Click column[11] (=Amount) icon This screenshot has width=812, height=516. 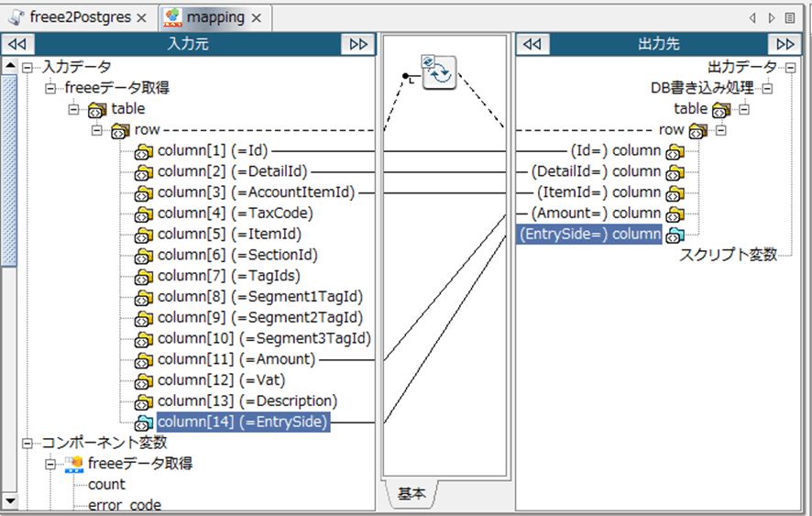point(144,360)
